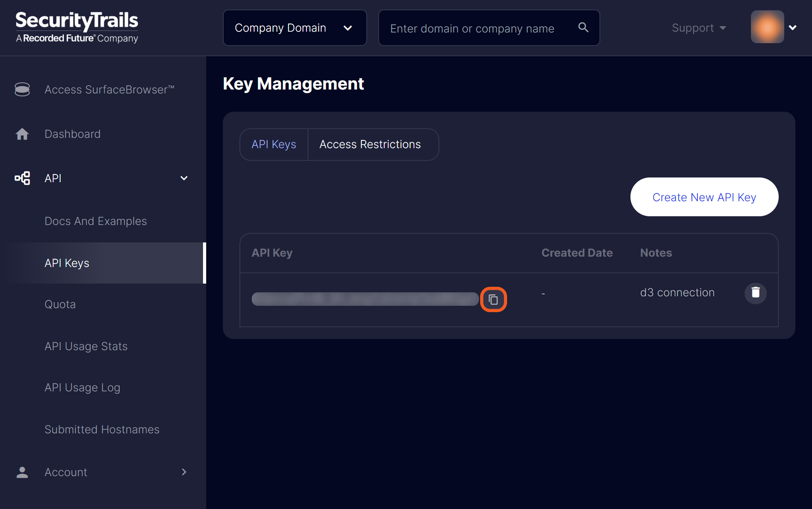This screenshot has width=812, height=509.
Task: Expand the Support dropdown menu
Action: (x=699, y=28)
